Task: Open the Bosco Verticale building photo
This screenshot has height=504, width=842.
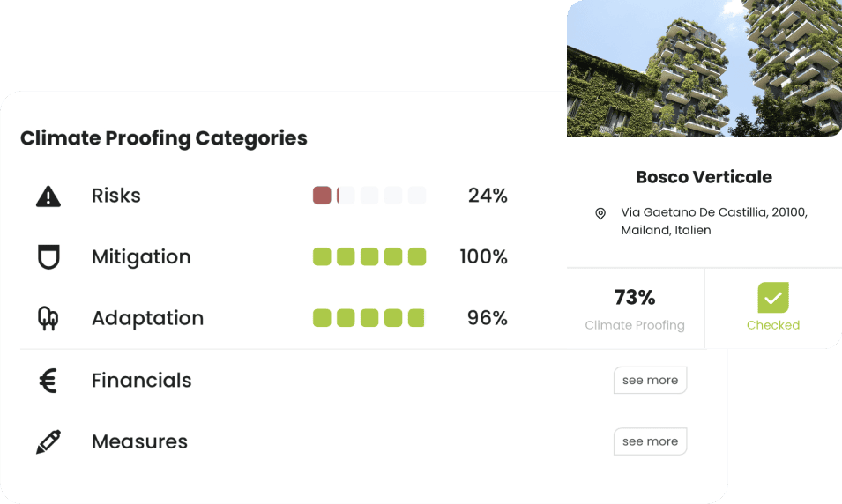Action: 704,68
